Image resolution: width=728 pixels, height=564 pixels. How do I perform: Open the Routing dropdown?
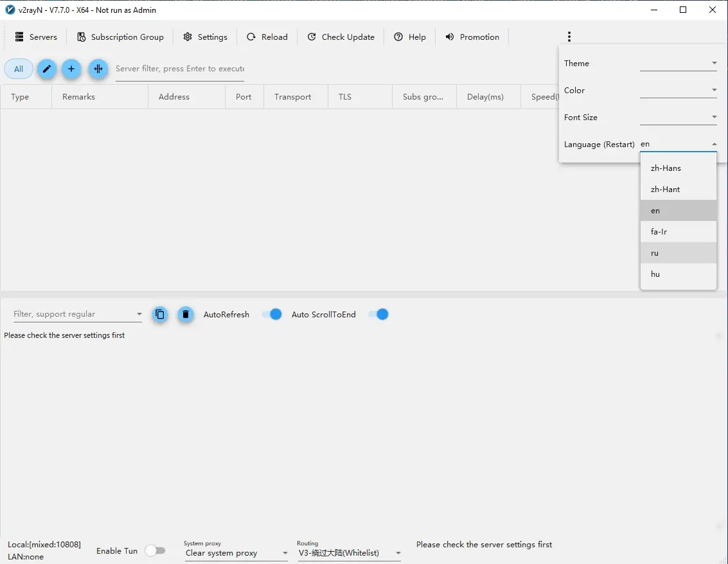click(x=350, y=553)
